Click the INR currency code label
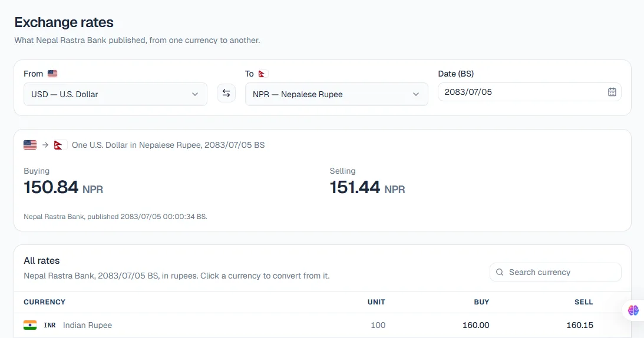The image size is (644, 338). click(49, 325)
